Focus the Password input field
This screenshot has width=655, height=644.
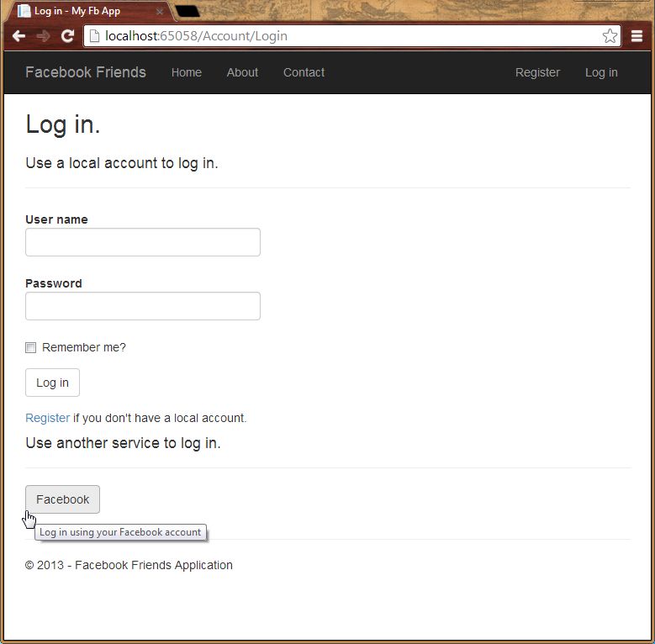coord(143,306)
